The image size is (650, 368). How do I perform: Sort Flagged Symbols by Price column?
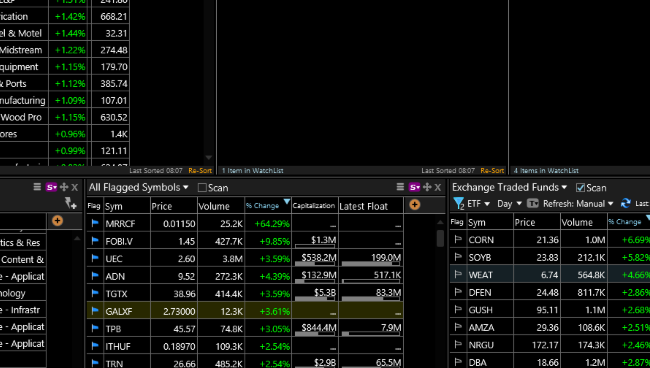[x=174, y=206]
